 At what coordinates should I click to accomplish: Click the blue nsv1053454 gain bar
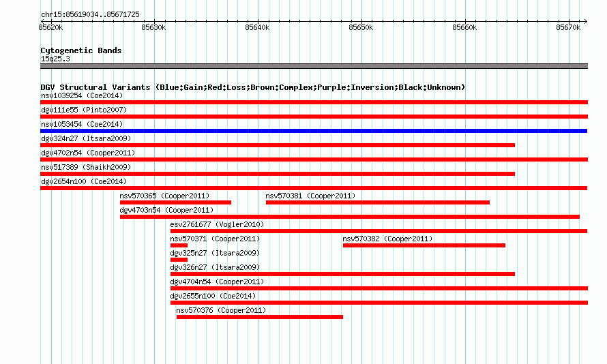coord(314,131)
